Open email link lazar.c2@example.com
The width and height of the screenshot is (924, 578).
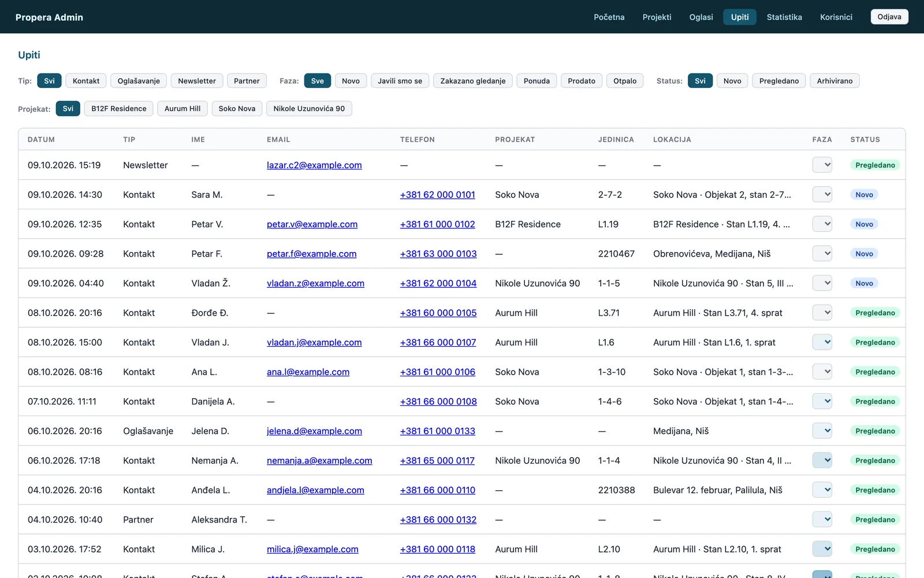(x=314, y=165)
